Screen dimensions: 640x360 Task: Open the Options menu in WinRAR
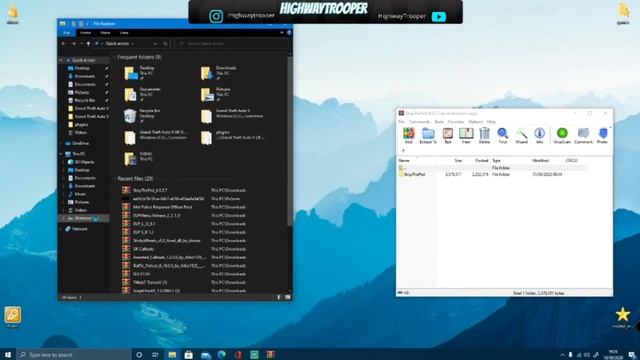pyautogui.click(x=475, y=122)
